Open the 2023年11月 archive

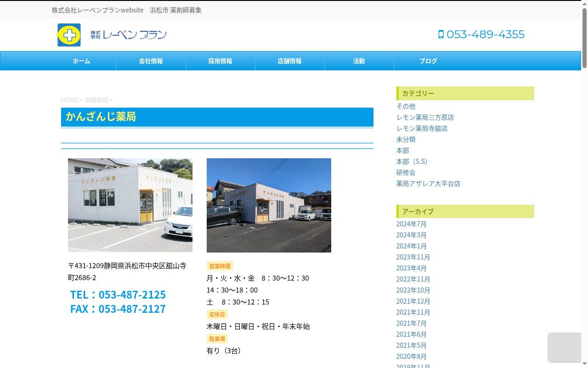(413, 257)
